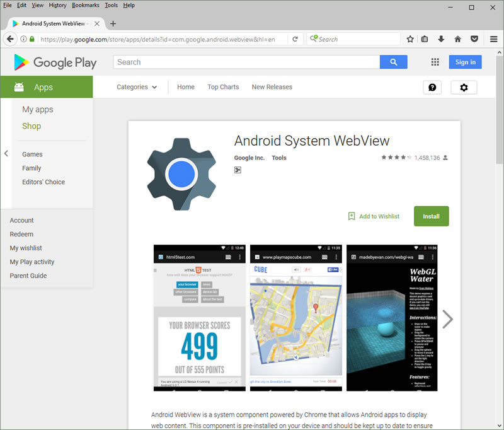Viewport: 504px width, 430px height.
Task: Expand the Categories dropdown
Action: coord(137,87)
